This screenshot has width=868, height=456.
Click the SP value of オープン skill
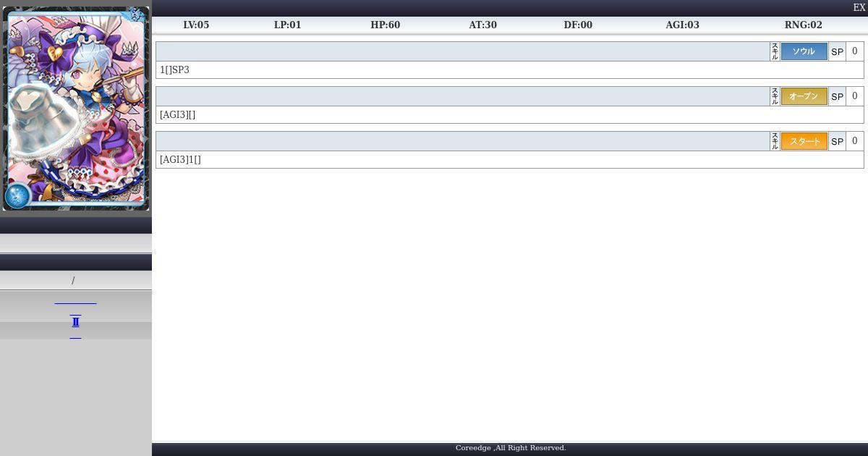coord(854,96)
